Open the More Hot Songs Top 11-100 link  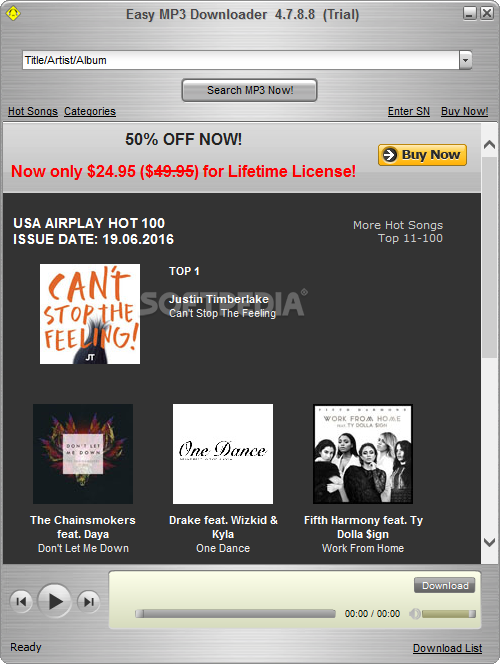[x=398, y=232]
